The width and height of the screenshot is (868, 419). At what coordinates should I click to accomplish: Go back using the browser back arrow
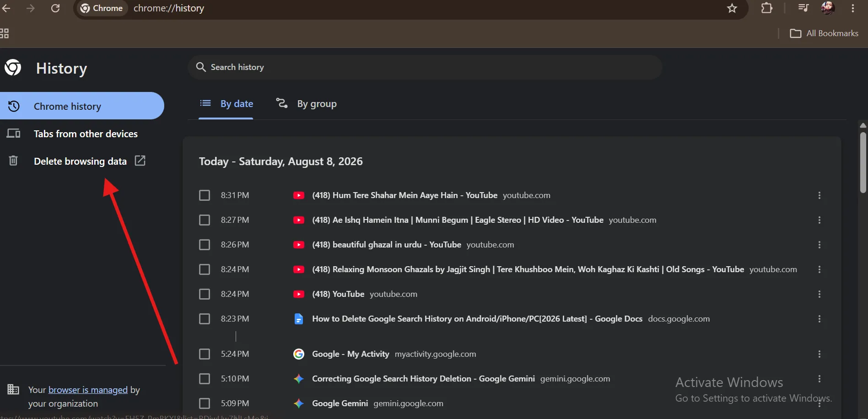tap(5, 8)
